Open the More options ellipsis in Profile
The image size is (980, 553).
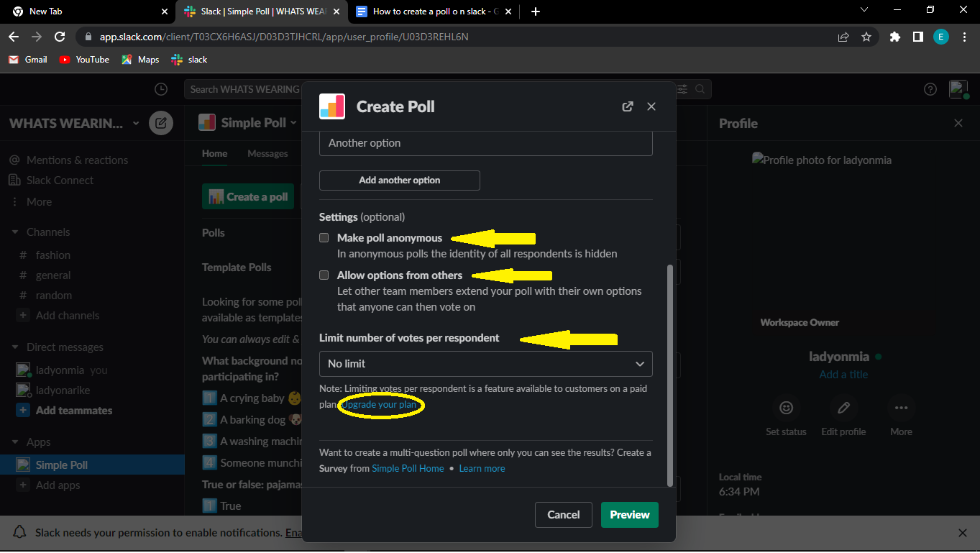901,408
